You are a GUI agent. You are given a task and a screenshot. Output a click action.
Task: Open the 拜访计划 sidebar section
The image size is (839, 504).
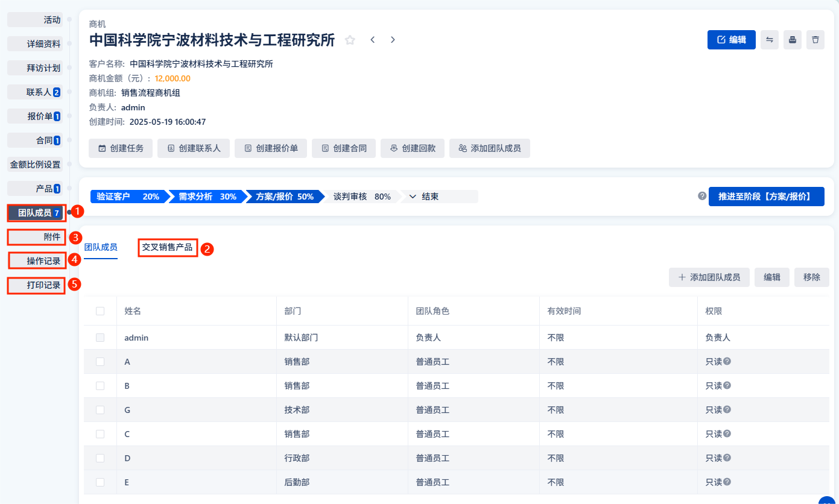point(35,68)
